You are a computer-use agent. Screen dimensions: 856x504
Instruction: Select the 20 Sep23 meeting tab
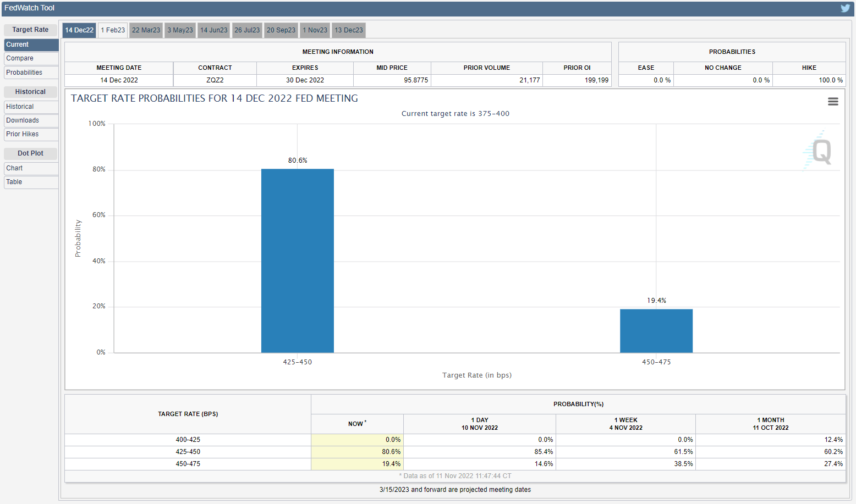(x=281, y=30)
